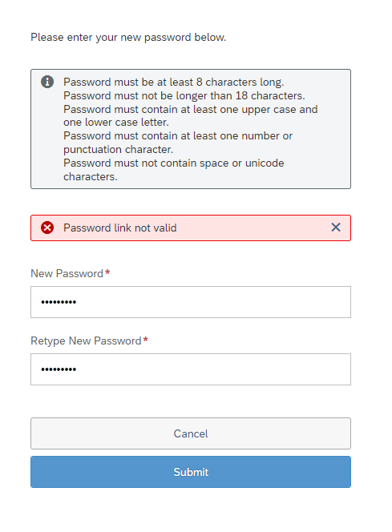Image resolution: width=392 pixels, height=532 pixels.
Task: Dismiss the 'Password link not valid' alert
Action: (x=336, y=228)
